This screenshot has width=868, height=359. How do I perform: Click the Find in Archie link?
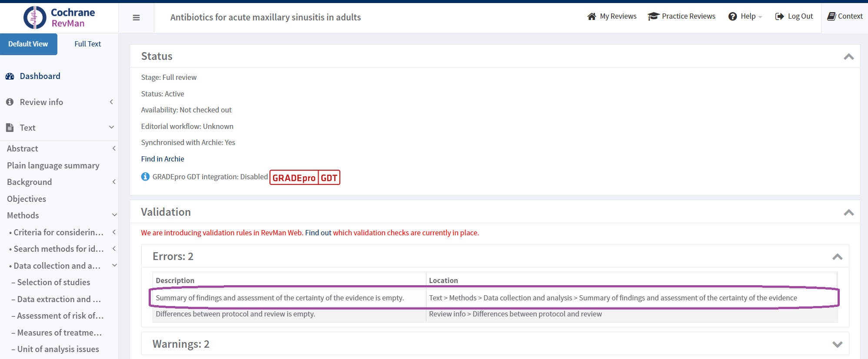tap(163, 159)
